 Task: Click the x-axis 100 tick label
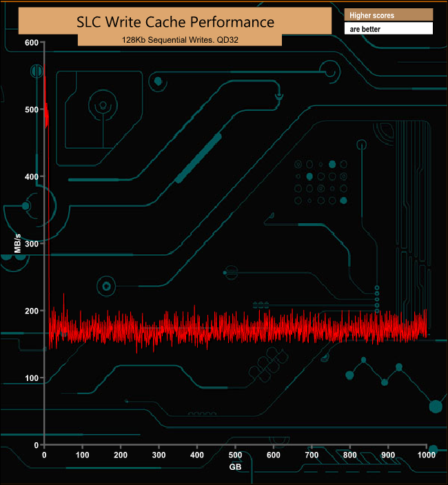point(82,455)
